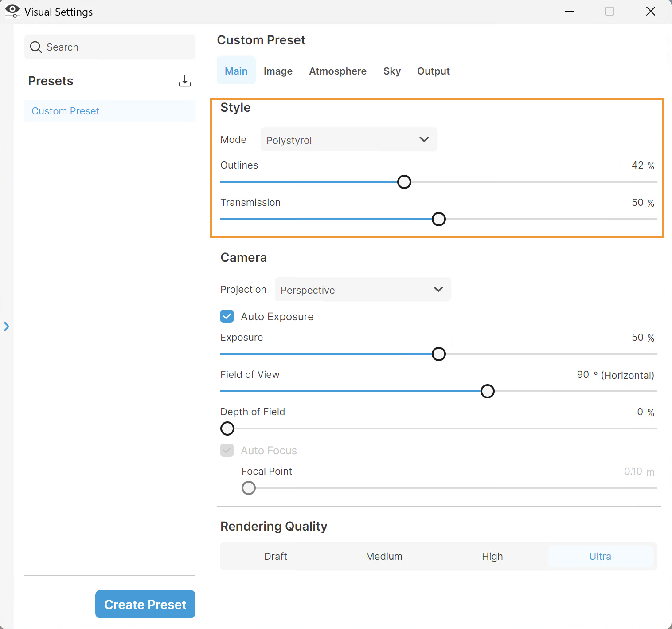Click the Rendering Quality heading
The image size is (672, 629).
tap(273, 526)
